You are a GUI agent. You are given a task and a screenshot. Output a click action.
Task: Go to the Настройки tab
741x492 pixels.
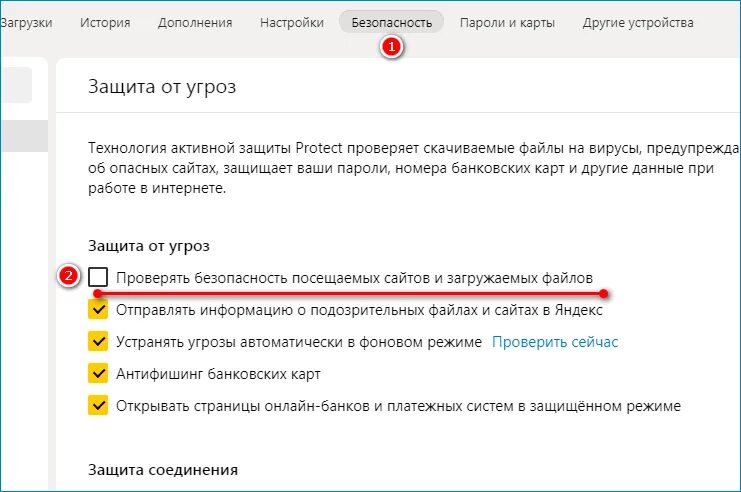pos(292,23)
